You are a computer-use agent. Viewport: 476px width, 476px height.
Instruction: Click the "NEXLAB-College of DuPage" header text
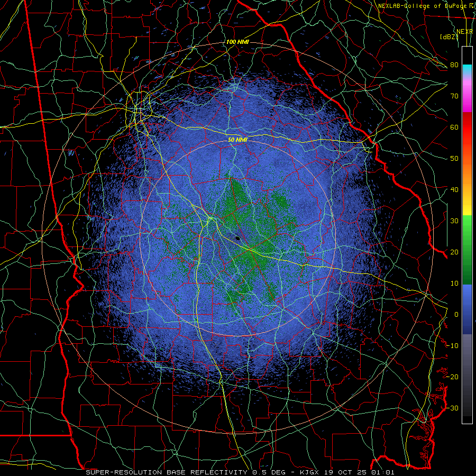coord(423,6)
